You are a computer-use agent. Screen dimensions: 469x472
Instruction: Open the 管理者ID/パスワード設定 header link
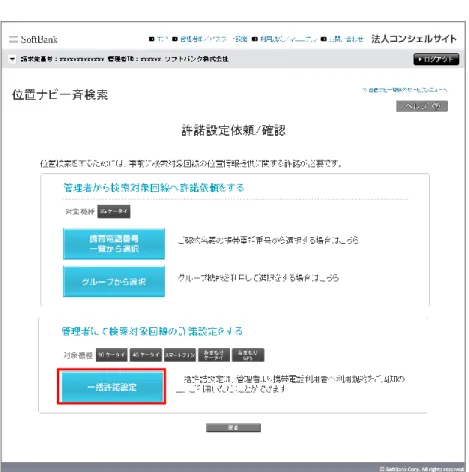[x=214, y=39]
